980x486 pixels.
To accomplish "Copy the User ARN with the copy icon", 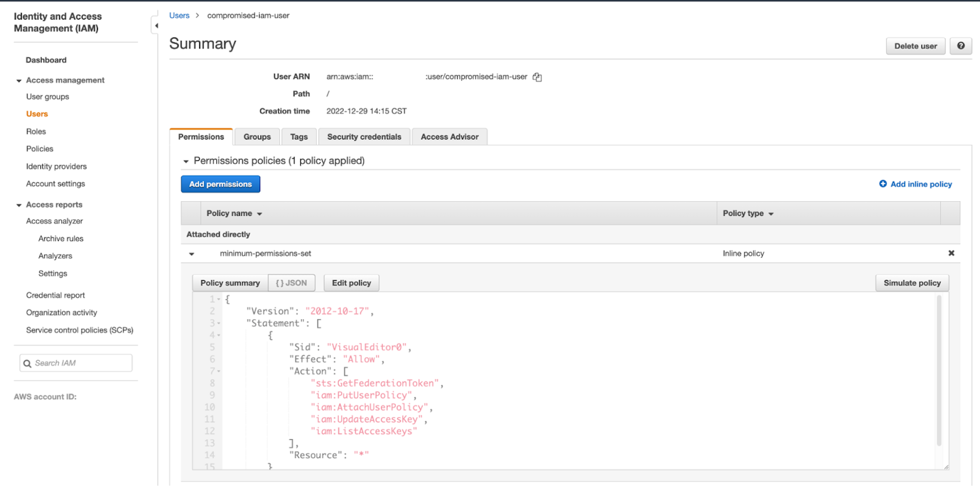I will tap(537, 77).
